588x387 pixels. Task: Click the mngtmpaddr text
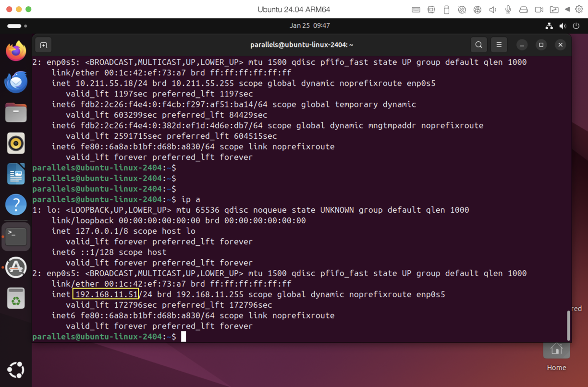tap(392, 125)
